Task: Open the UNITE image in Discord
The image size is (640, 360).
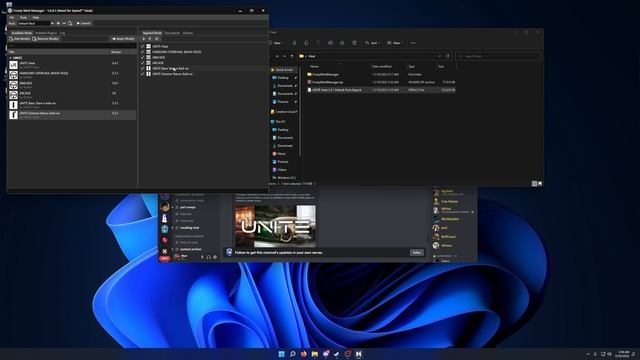Action: point(276,226)
